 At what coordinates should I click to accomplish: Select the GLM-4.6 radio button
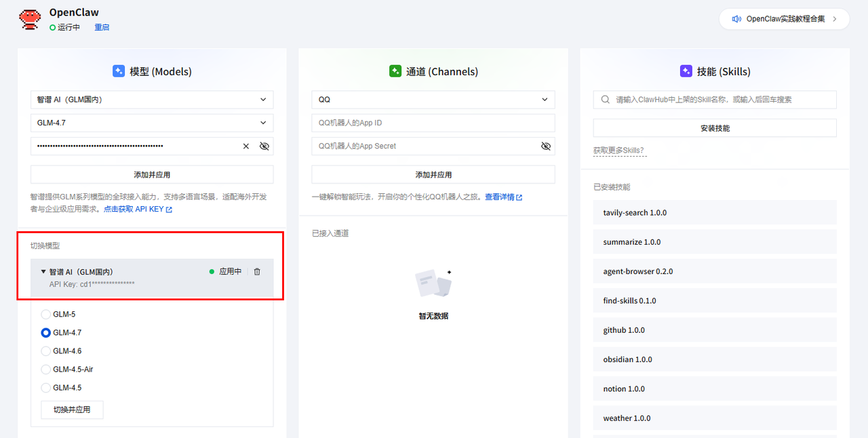pos(46,351)
